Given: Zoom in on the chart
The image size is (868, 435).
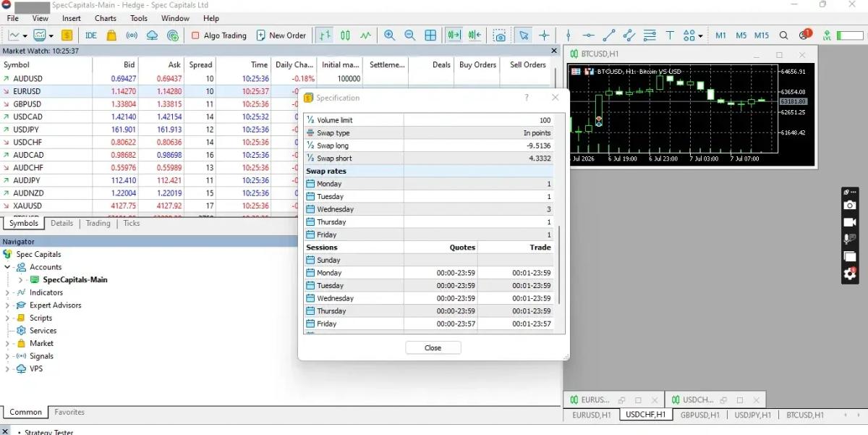Looking at the screenshot, I should [390, 35].
